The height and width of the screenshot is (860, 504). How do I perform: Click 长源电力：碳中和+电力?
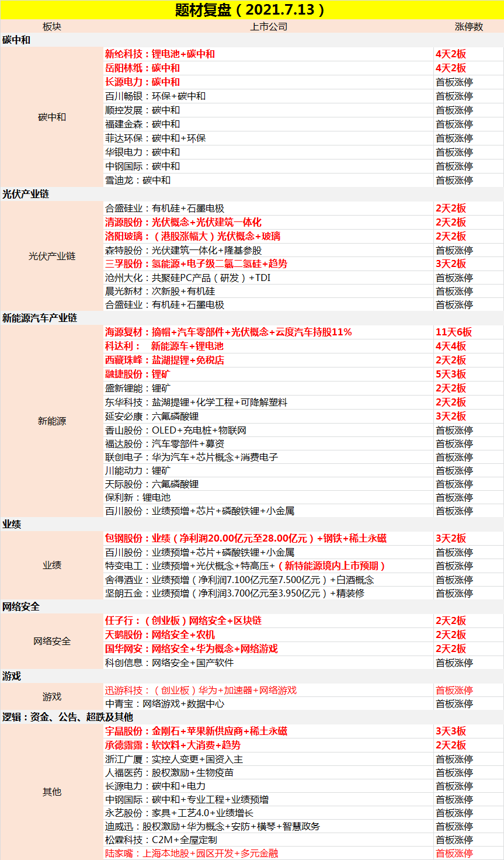tap(155, 786)
